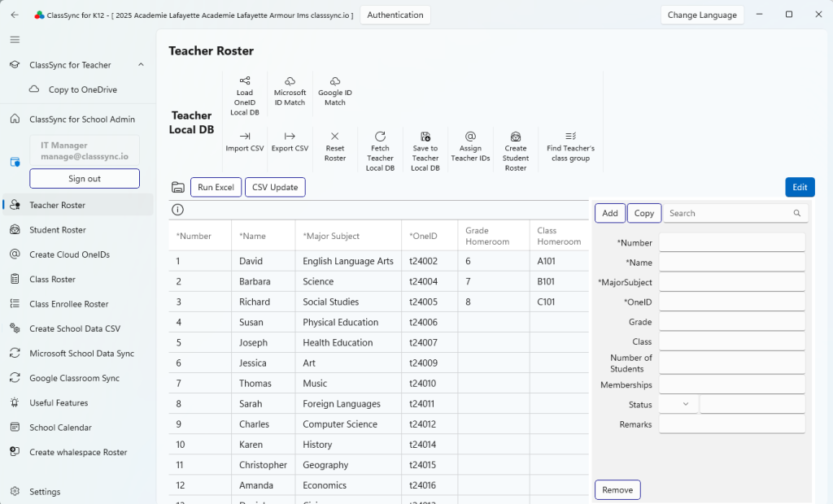This screenshot has width=833, height=504.
Task: Open Google Classroom Sync
Action: [78, 378]
